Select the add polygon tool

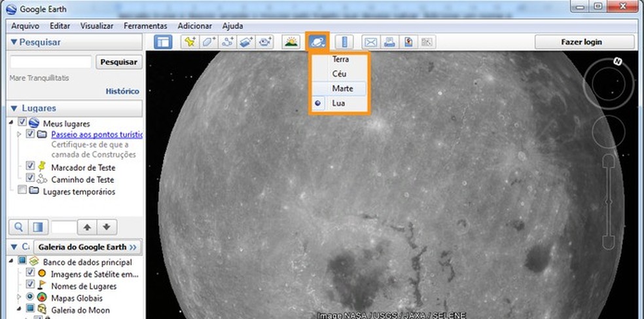[x=208, y=42]
